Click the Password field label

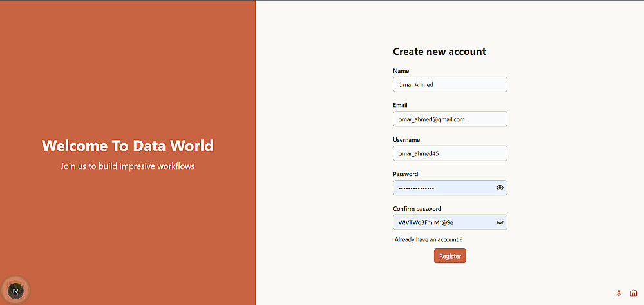coord(405,174)
